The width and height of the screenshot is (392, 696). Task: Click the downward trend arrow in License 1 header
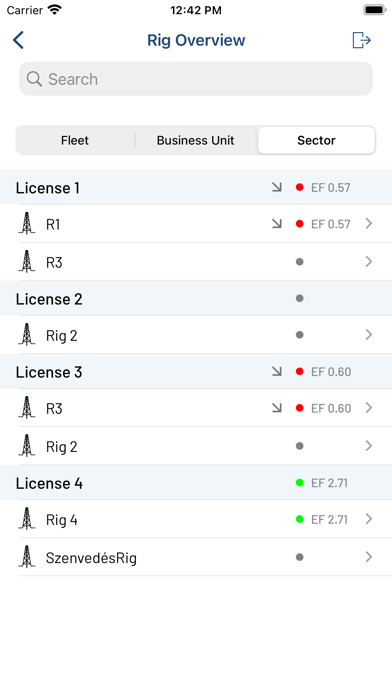click(277, 187)
